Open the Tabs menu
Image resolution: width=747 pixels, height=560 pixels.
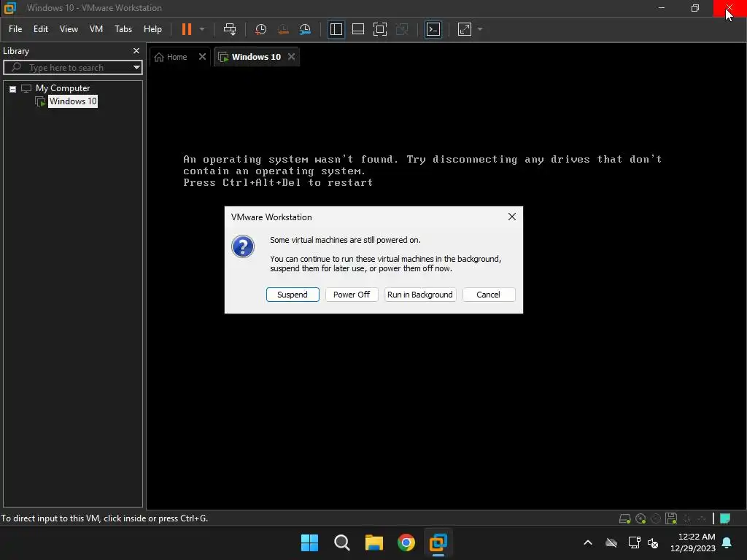coord(123,29)
